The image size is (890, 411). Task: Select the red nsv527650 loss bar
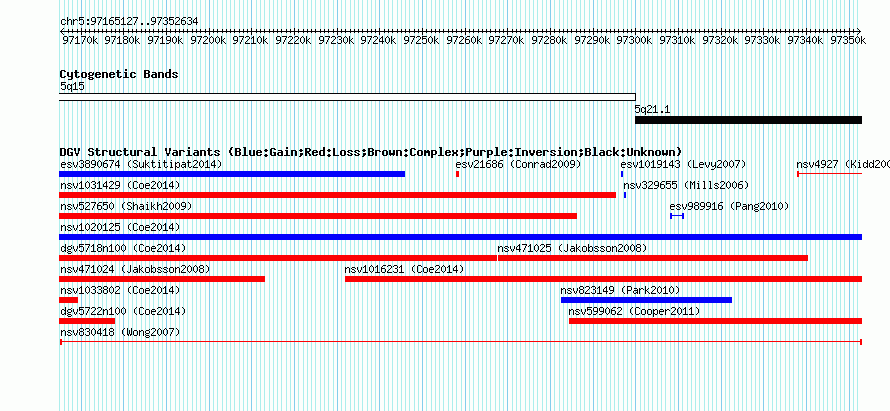[318, 216]
